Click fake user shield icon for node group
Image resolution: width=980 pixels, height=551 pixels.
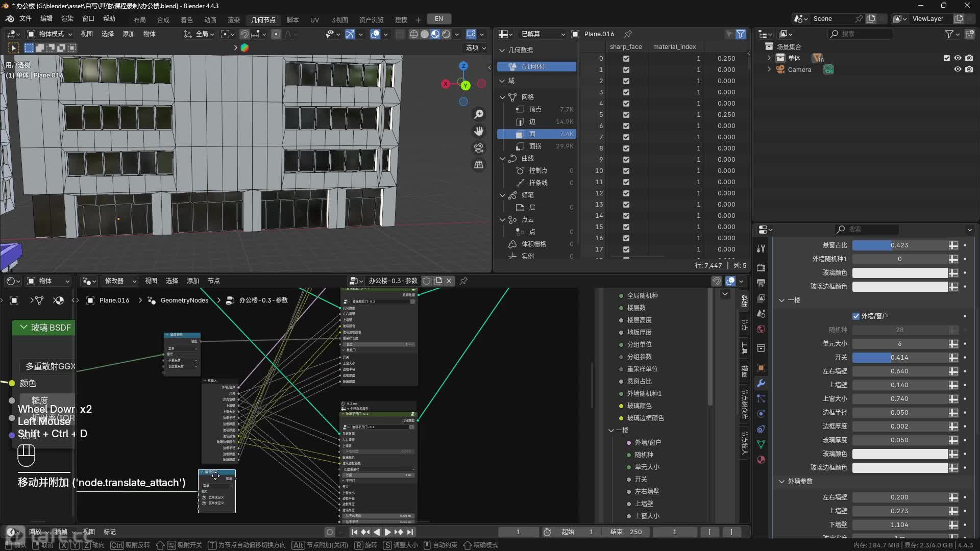[x=427, y=281]
